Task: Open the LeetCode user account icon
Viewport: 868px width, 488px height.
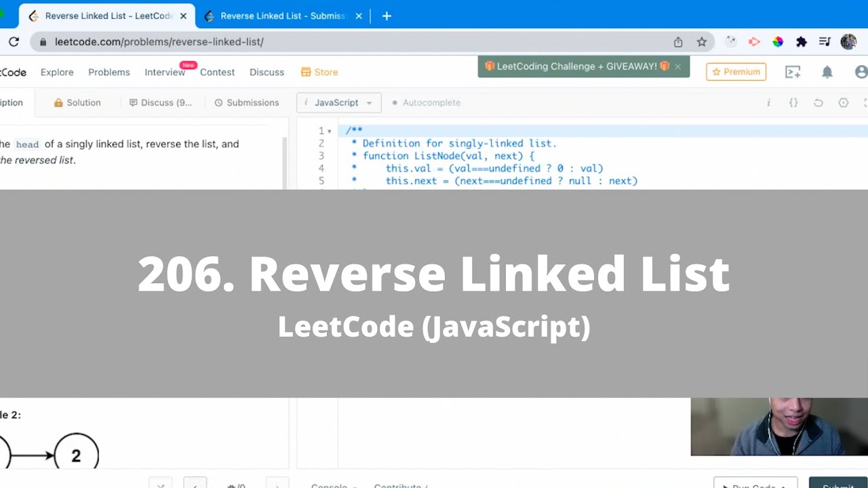Action: click(x=861, y=72)
